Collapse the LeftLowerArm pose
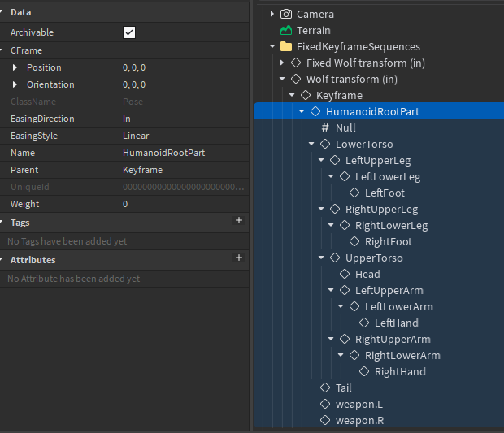This screenshot has width=504, height=433. click(x=341, y=306)
